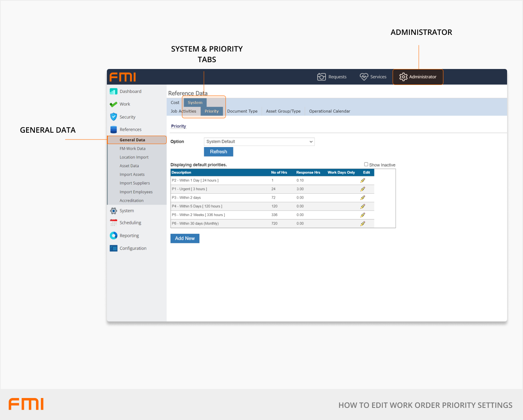The image size is (523, 420).
Task: Click the Reporting sidebar icon
Action: click(114, 235)
